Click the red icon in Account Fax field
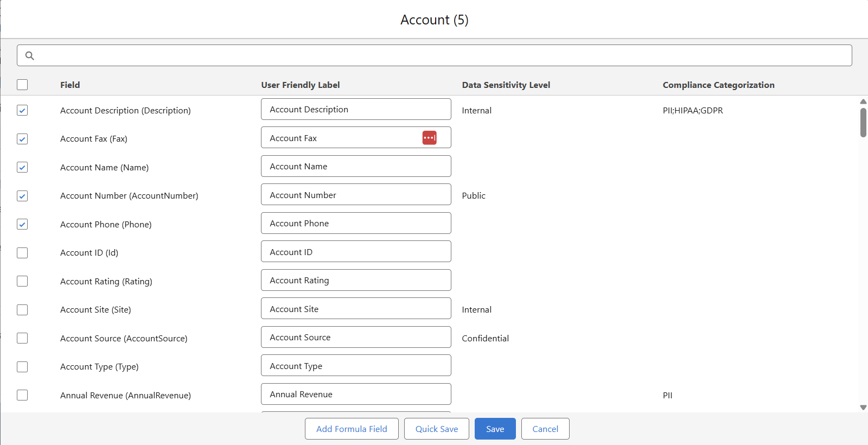868x445 pixels. [x=429, y=138]
